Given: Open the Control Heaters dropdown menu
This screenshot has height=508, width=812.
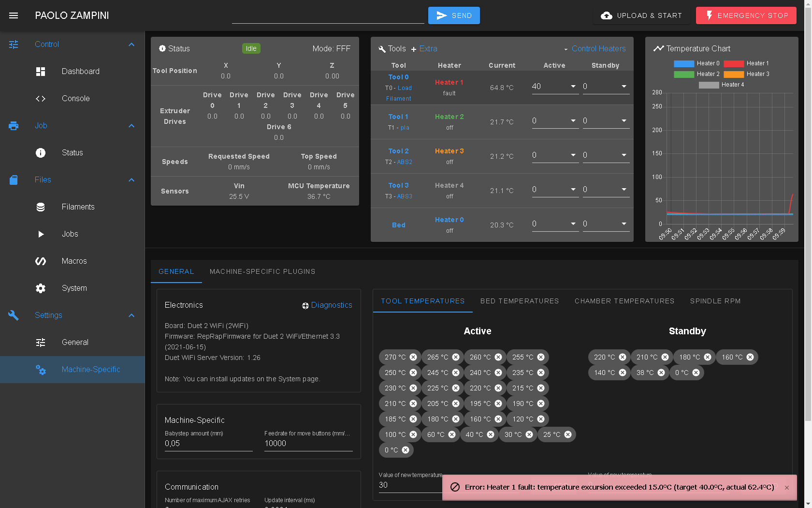Looking at the screenshot, I should [594, 49].
